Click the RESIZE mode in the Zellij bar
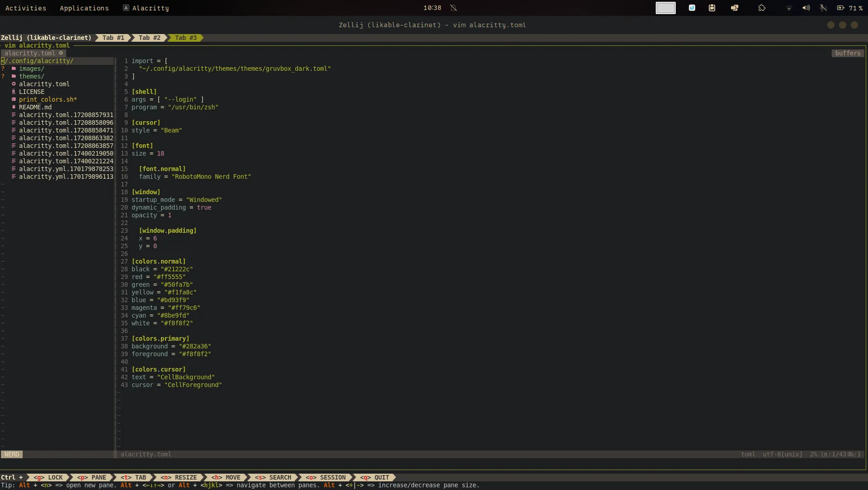868x490 pixels. click(x=179, y=477)
